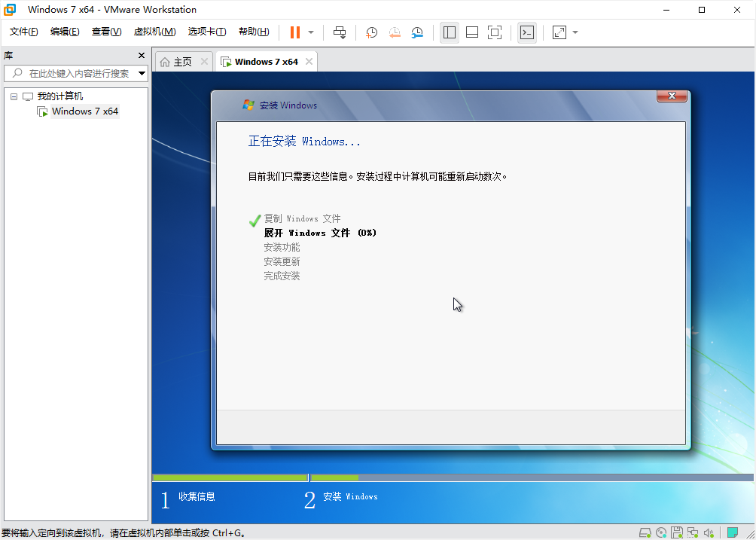Click the 收集信息 stage label
This screenshot has width=756, height=540.
pos(197,496)
